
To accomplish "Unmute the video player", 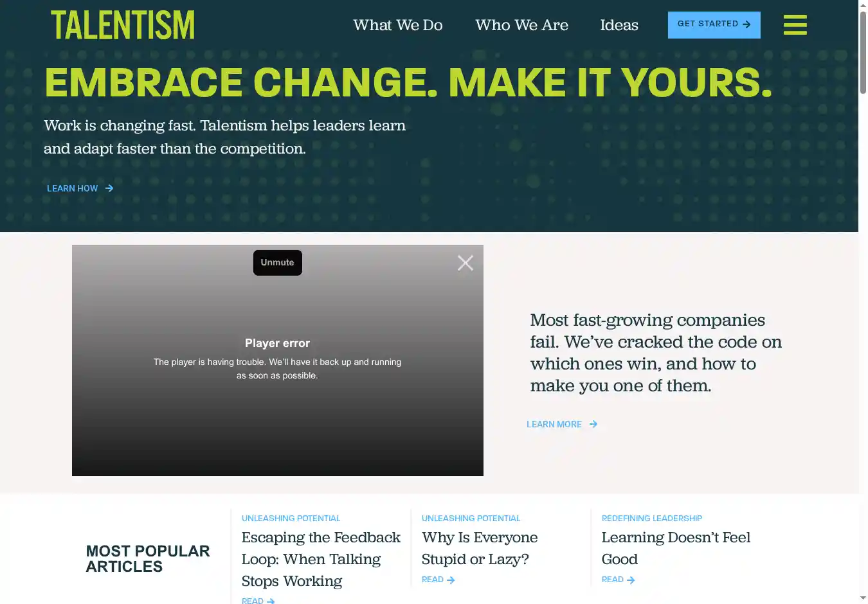I will click(x=277, y=263).
